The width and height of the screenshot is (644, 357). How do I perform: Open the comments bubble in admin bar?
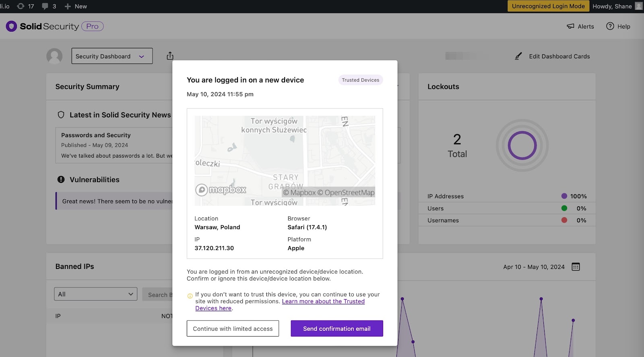click(x=45, y=6)
